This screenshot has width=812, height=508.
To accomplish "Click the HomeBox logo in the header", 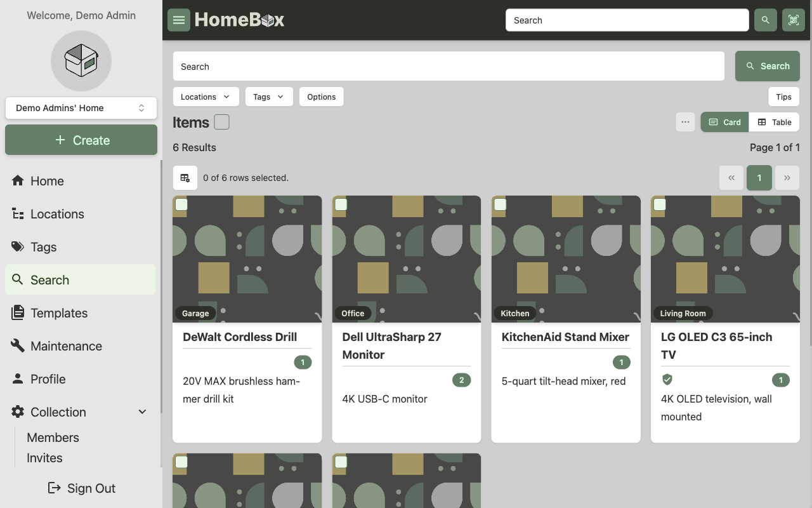I will (239, 20).
